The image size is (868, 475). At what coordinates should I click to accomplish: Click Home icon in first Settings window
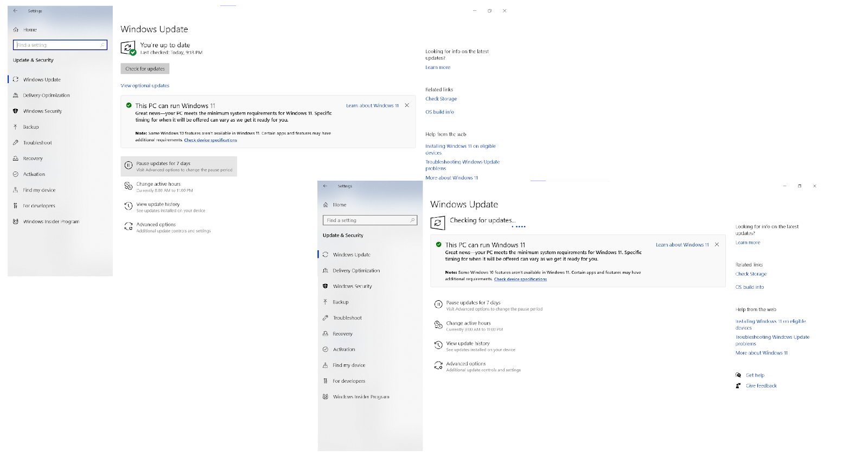pos(16,30)
